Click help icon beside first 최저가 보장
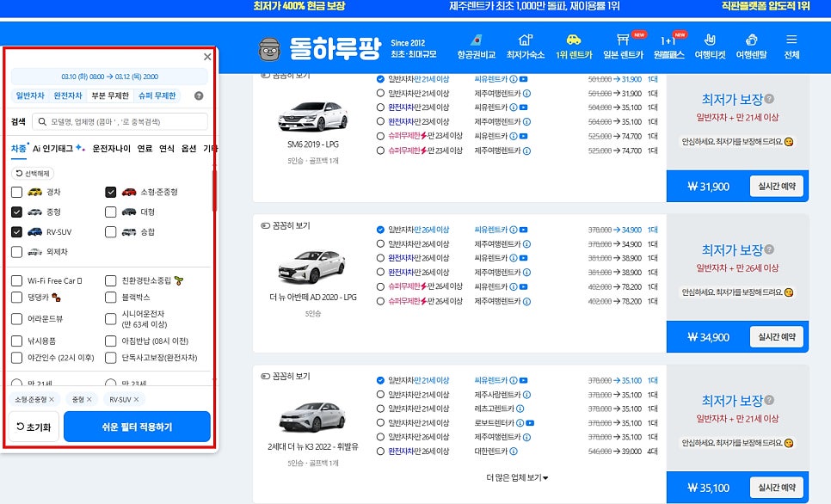Image resolution: width=831 pixels, height=504 pixels. (770, 99)
